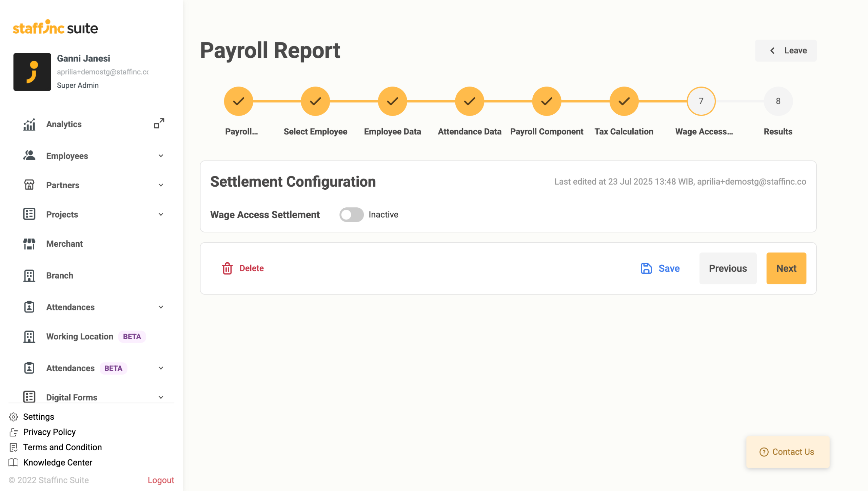868x491 pixels.
Task: Click the orange Next button
Action: point(786,268)
